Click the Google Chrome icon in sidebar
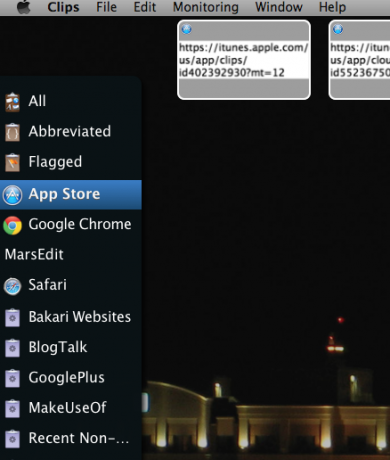 point(12,225)
